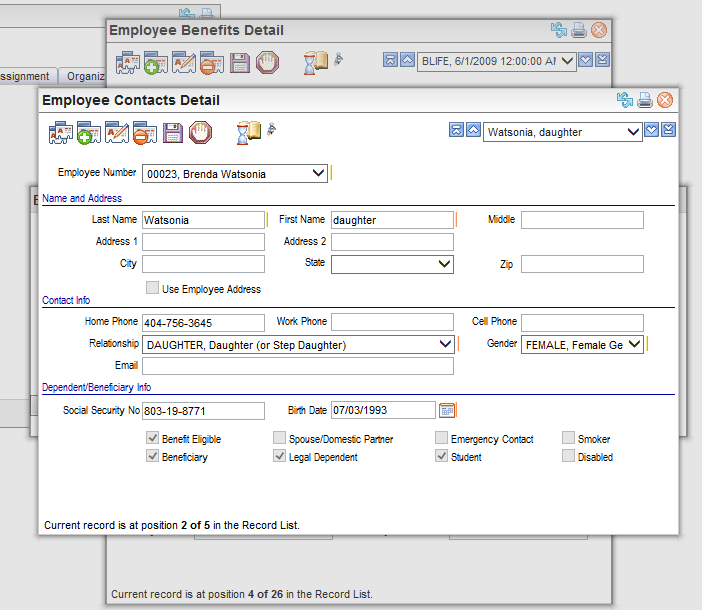Image resolution: width=702 pixels, height=610 pixels.
Task: Switch to the Assignment tab in background
Action: click(x=28, y=76)
